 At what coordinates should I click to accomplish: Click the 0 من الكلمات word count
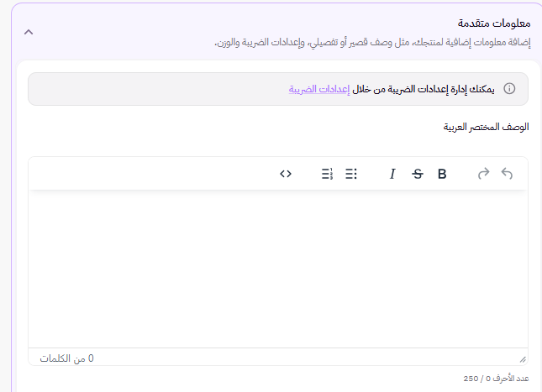pyautogui.click(x=66, y=358)
